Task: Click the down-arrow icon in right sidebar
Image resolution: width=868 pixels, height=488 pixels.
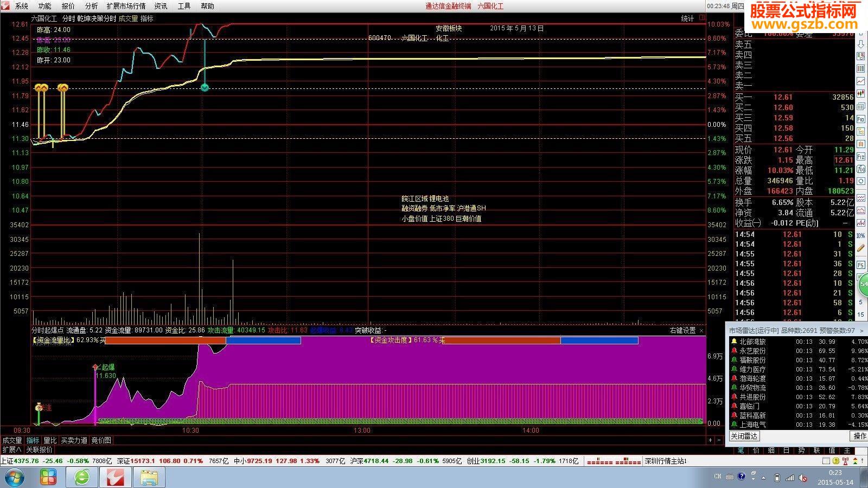Action: click(x=861, y=46)
